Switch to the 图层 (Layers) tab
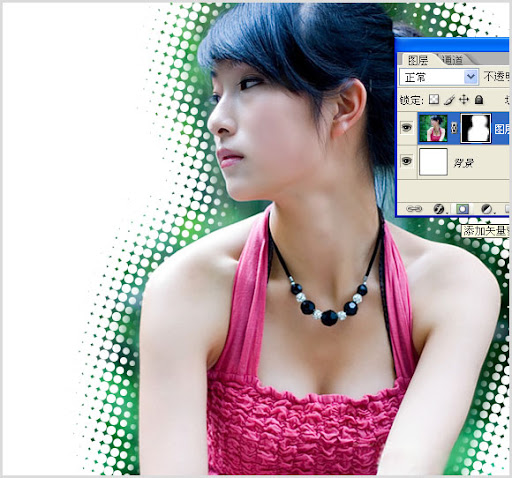The height and width of the screenshot is (478, 512). tap(418, 60)
